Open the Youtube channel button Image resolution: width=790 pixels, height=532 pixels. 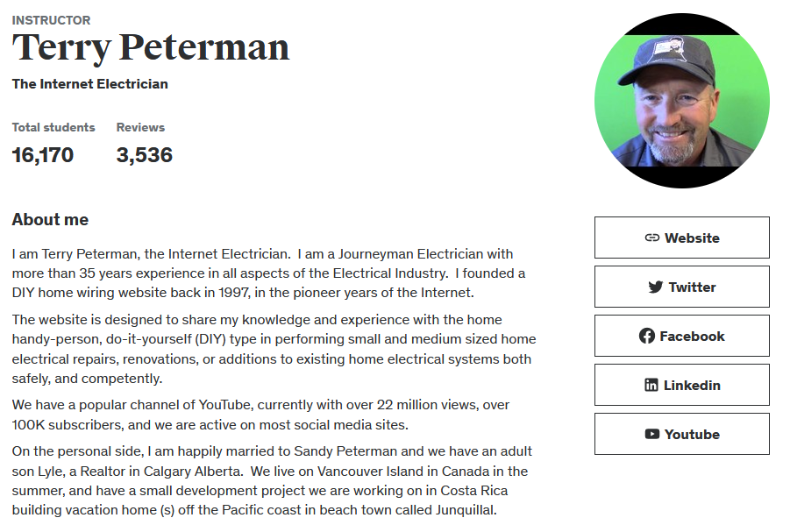coord(681,434)
